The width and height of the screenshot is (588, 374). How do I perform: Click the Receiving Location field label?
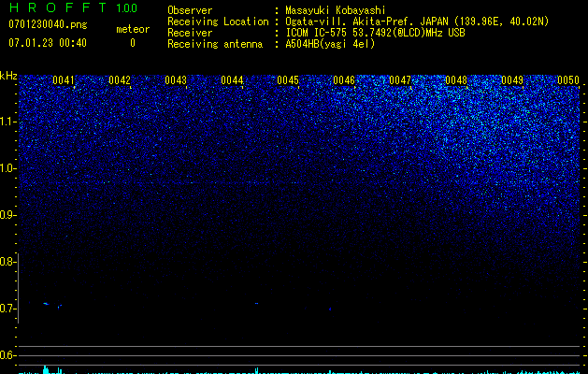point(218,22)
